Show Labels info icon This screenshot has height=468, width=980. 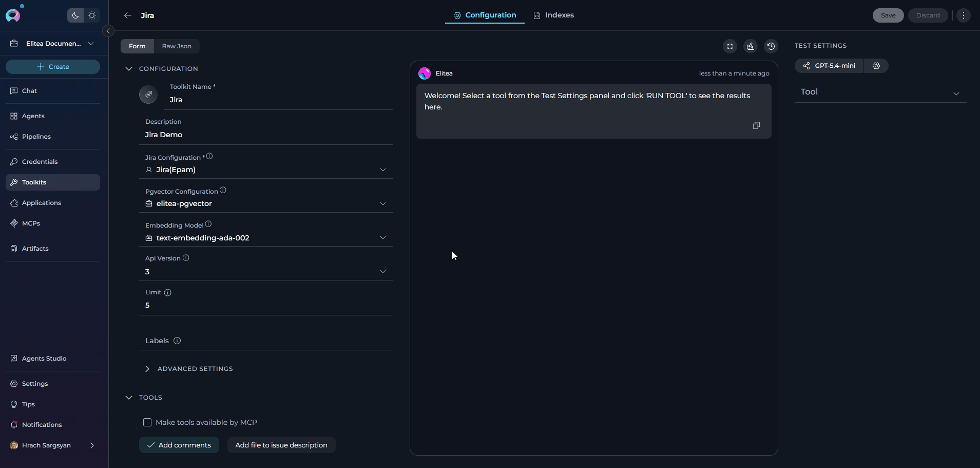pos(177,341)
